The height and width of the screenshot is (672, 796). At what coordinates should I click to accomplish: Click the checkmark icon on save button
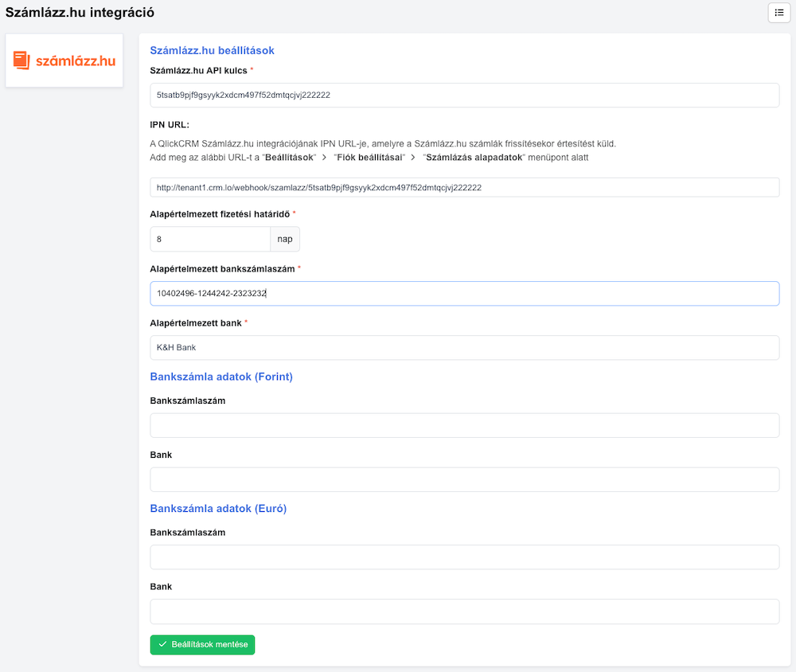[x=162, y=645]
